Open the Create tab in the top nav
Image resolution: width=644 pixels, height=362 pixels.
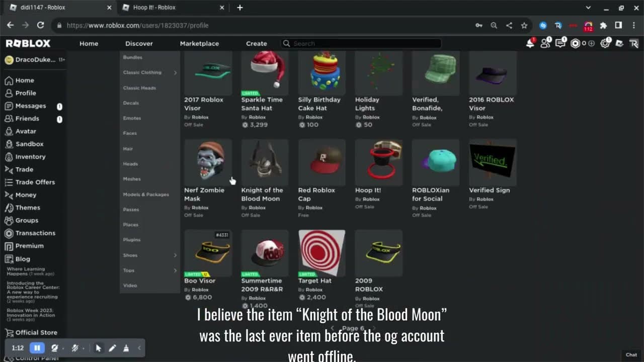point(257,44)
